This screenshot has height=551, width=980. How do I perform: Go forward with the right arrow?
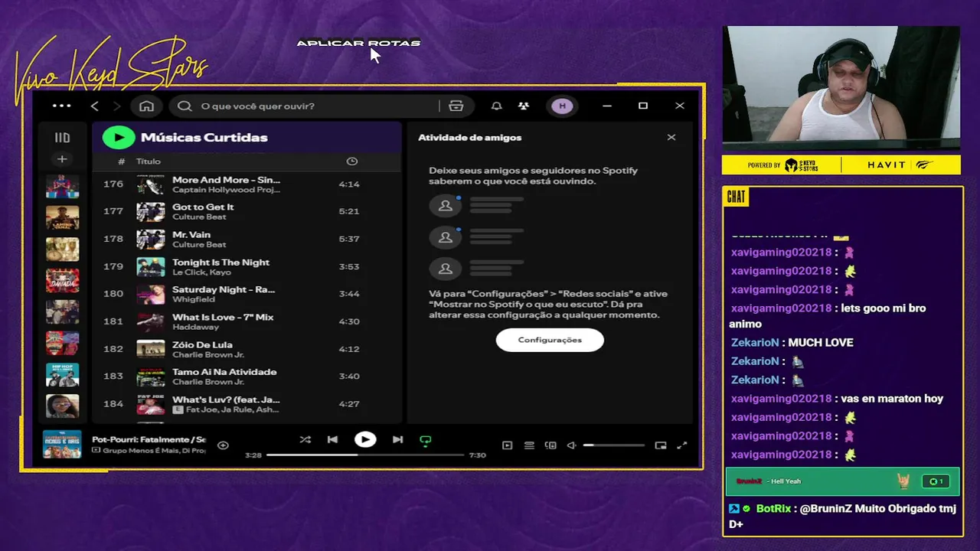[x=116, y=106]
